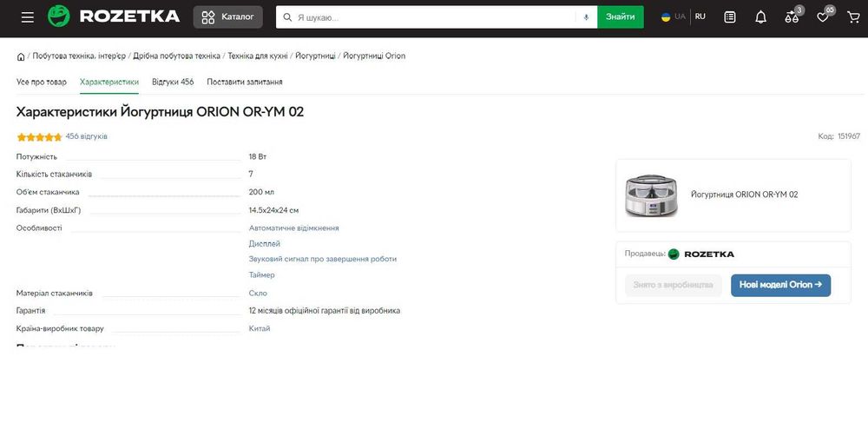Image resolution: width=868 pixels, height=429 pixels.
Task: Open the shopping cart icon
Action: point(853,17)
